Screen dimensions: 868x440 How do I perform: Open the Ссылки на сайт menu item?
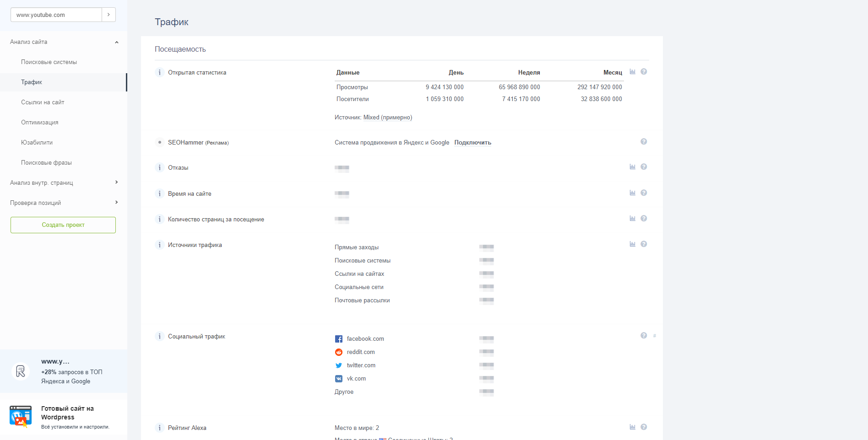click(43, 102)
